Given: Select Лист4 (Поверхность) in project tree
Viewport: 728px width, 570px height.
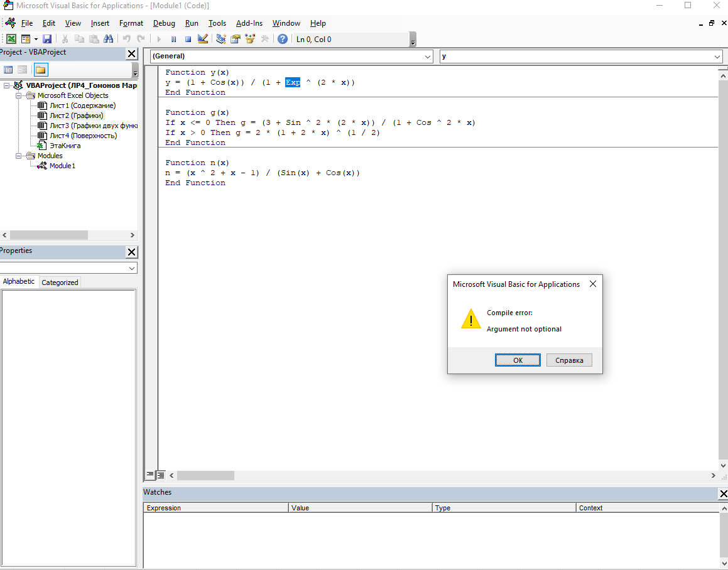Looking at the screenshot, I should point(83,136).
